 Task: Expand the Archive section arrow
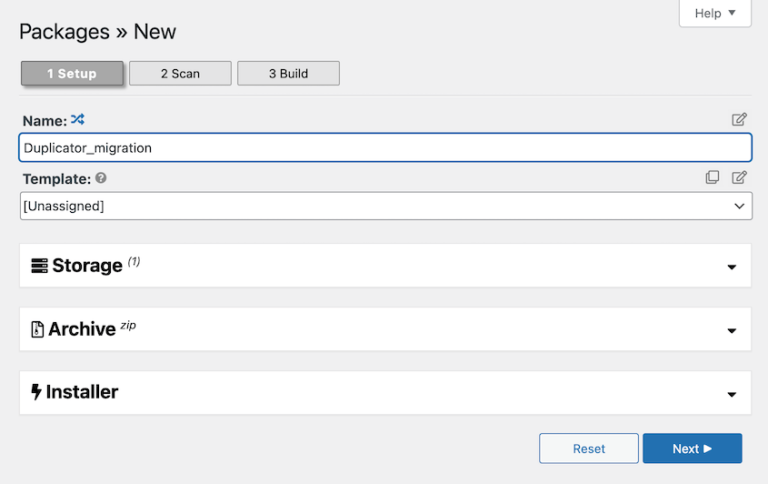tap(731, 330)
